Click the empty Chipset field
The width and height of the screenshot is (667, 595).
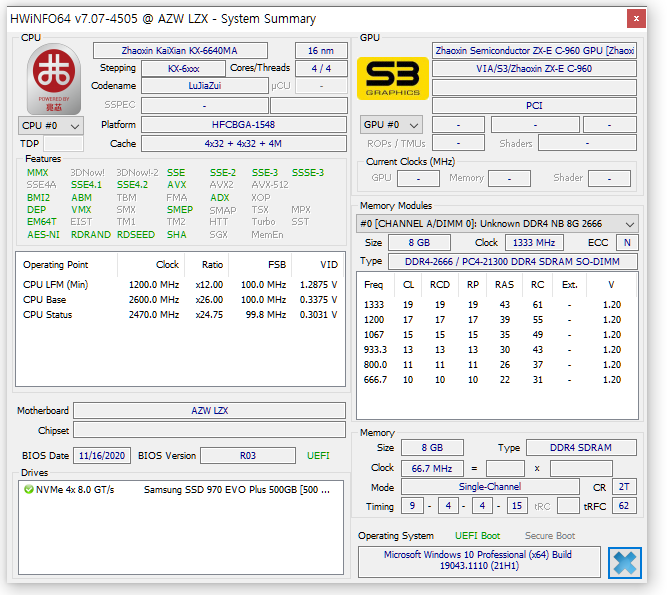pos(209,430)
